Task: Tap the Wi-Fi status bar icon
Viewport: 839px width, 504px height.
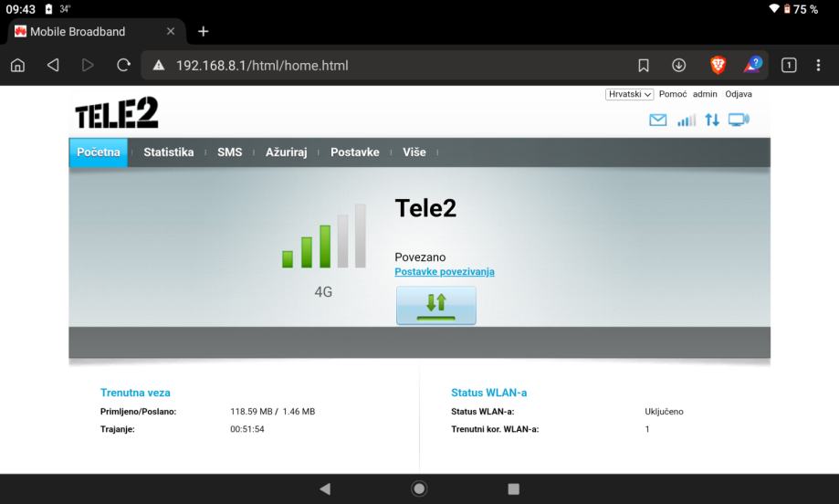Action: [773, 8]
